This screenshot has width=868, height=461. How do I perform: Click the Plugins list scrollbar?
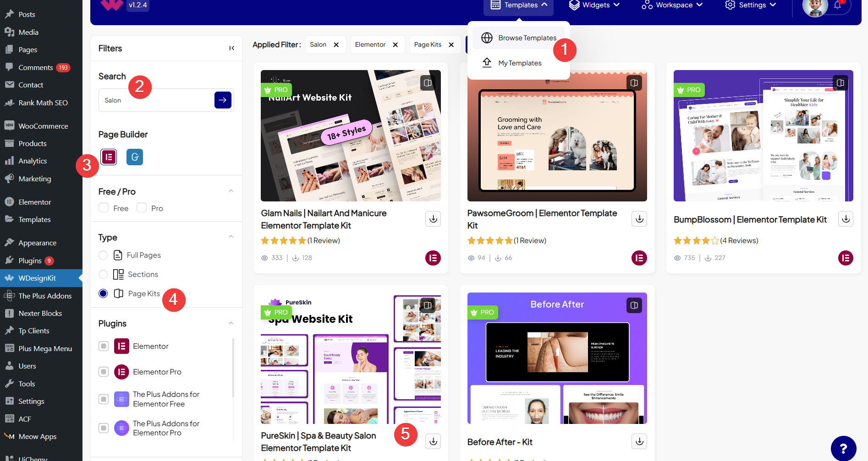(233, 369)
